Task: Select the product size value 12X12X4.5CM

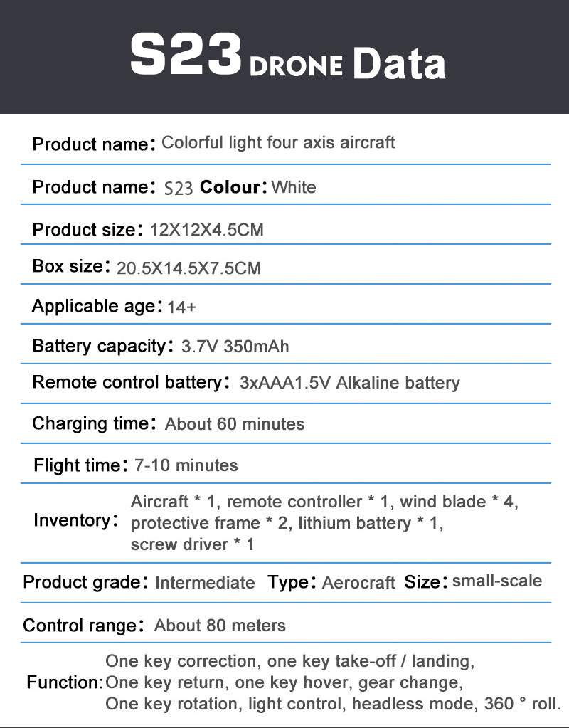Action: pyautogui.click(x=206, y=230)
